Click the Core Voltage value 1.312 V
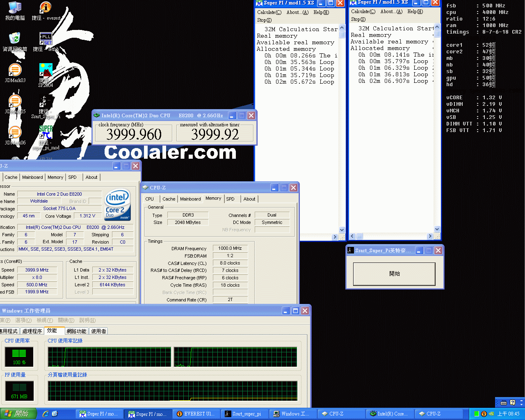The width and height of the screenshot is (525, 420). tap(87, 216)
